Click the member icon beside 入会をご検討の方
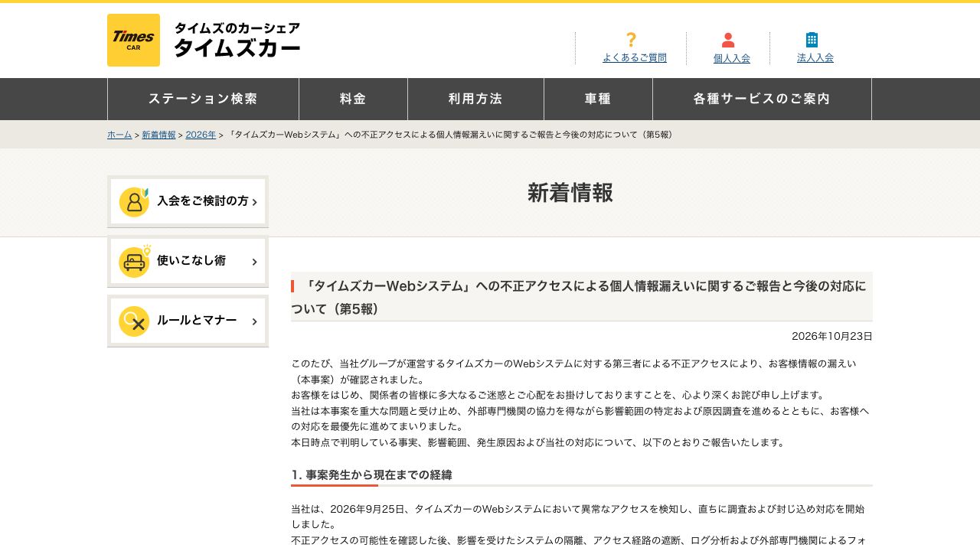This screenshot has height=551, width=980. (134, 202)
